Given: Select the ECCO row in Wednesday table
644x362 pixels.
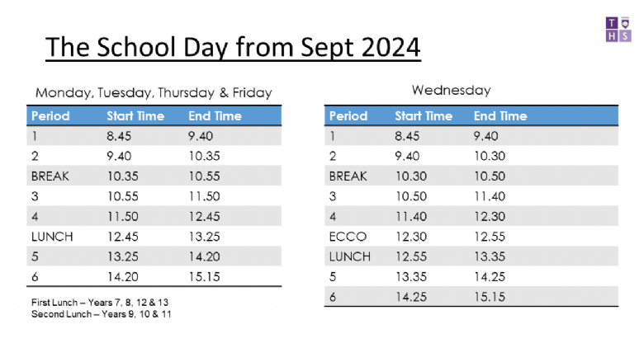Looking at the screenshot, I should pyautogui.click(x=471, y=237).
